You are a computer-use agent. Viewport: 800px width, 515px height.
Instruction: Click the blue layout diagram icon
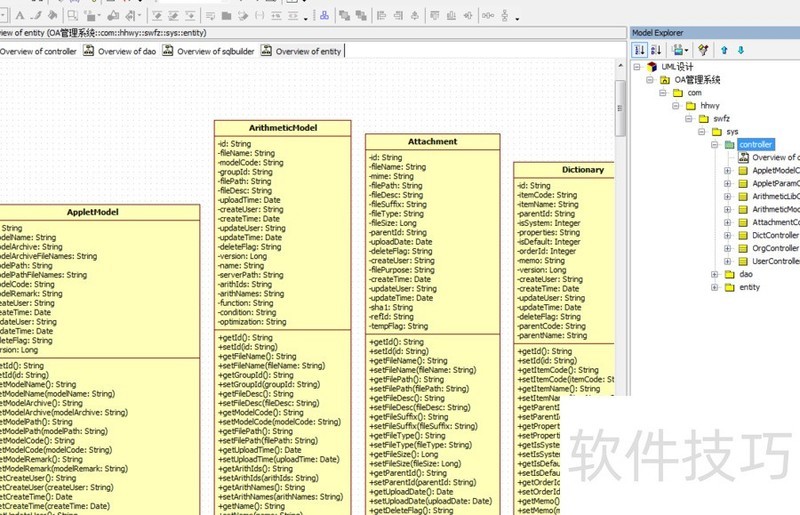[324, 16]
